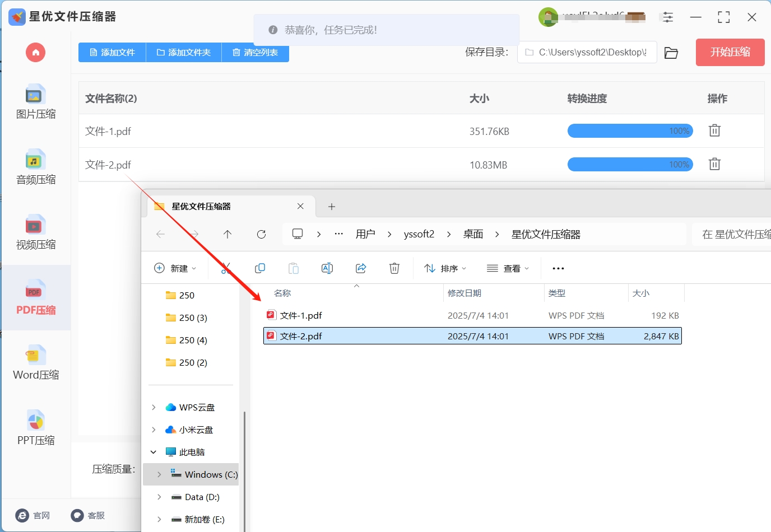Open PPT压缩 compression
Image resolution: width=771 pixels, height=532 pixels.
(x=36, y=428)
